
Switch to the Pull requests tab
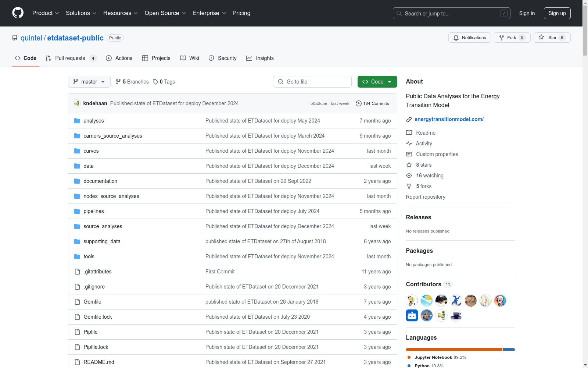coord(71,58)
